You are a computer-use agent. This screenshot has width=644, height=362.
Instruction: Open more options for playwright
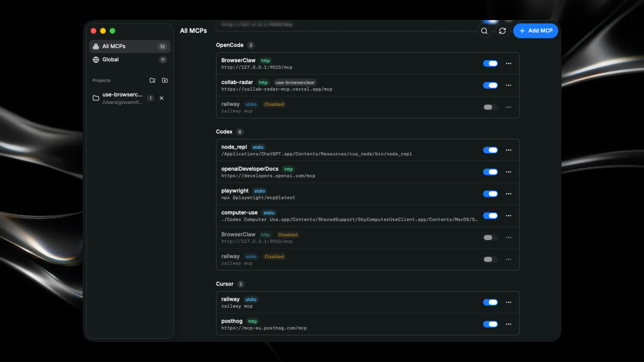[x=509, y=194]
